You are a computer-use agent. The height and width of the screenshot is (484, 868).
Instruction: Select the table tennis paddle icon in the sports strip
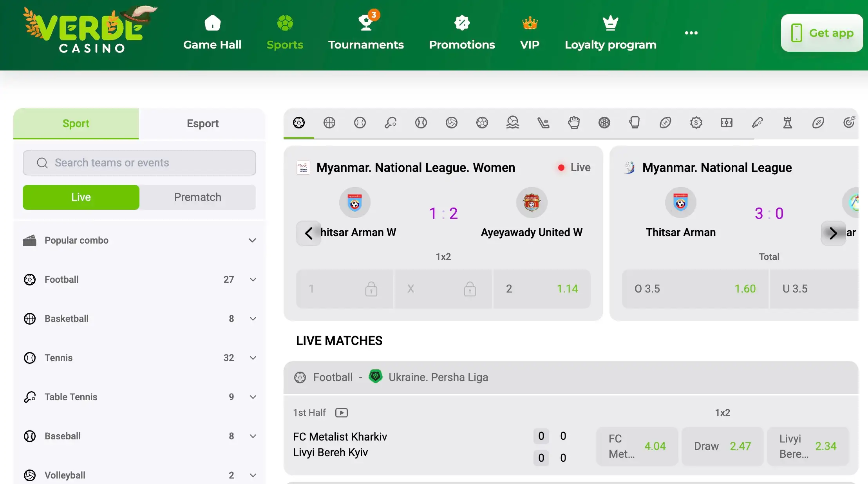point(391,123)
